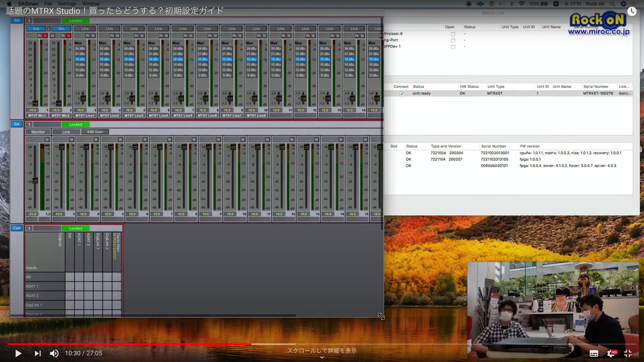This screenshot has height=362, width=644.
Task: Click the Universal Audio diamond menu icon
Action: coord(480,4)
